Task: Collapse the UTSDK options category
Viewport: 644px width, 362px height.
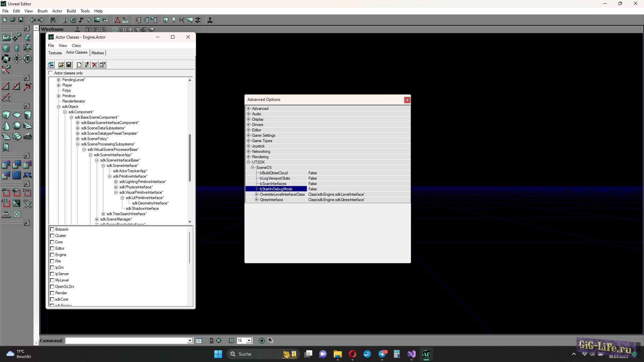Action: point(249,162)
